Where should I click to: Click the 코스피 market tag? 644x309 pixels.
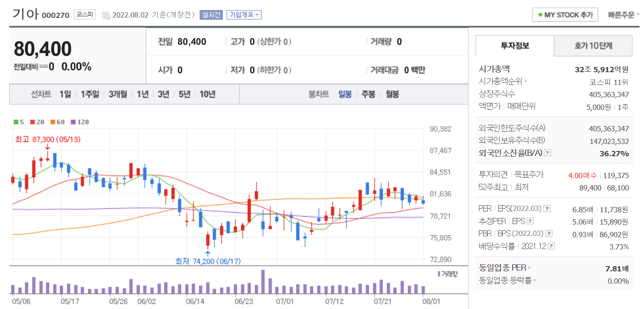84,14
